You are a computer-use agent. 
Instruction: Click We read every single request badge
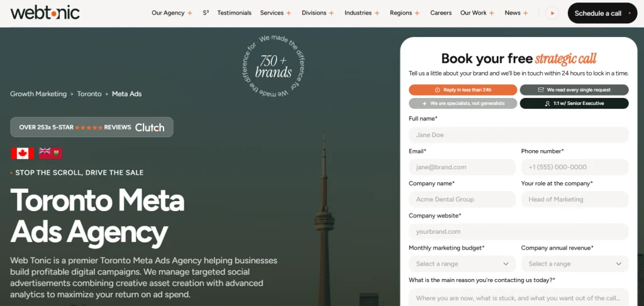[x=574, y=90]
